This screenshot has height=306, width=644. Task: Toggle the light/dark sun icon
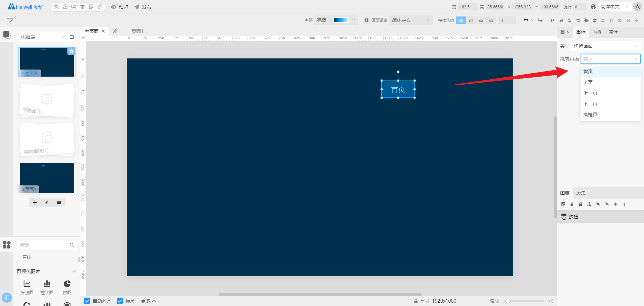637,7
